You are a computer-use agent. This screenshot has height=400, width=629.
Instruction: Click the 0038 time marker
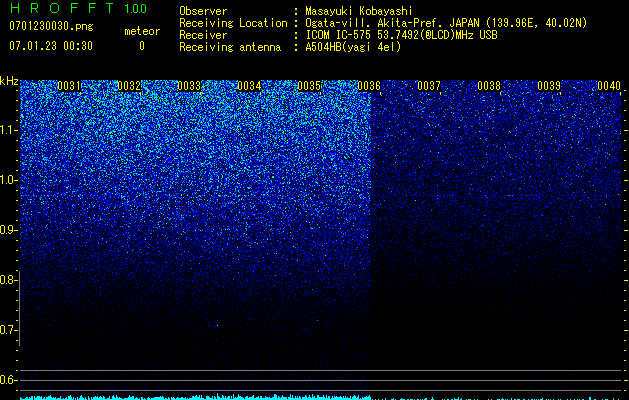(x=489, y=86)
